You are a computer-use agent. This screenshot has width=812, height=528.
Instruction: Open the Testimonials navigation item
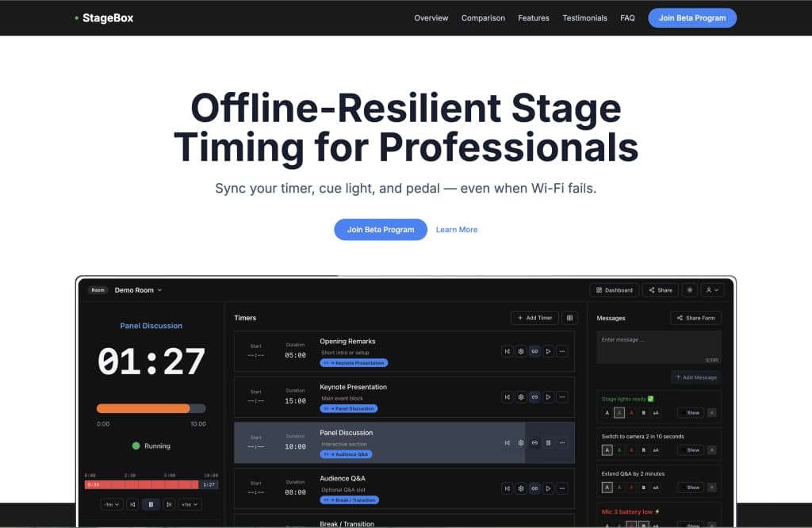click(584, 17)
